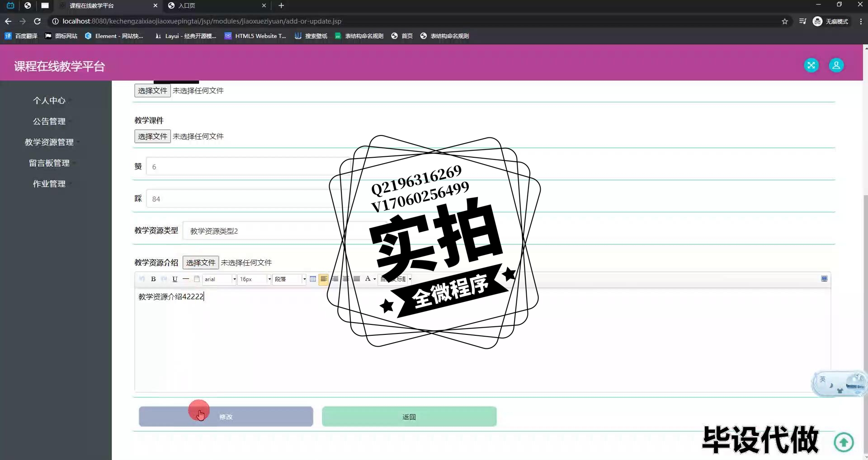This screenshot has height=460, width=868.
Task: Open 搜索壁纸 bookmark
Action: click(x=311, y=36)
